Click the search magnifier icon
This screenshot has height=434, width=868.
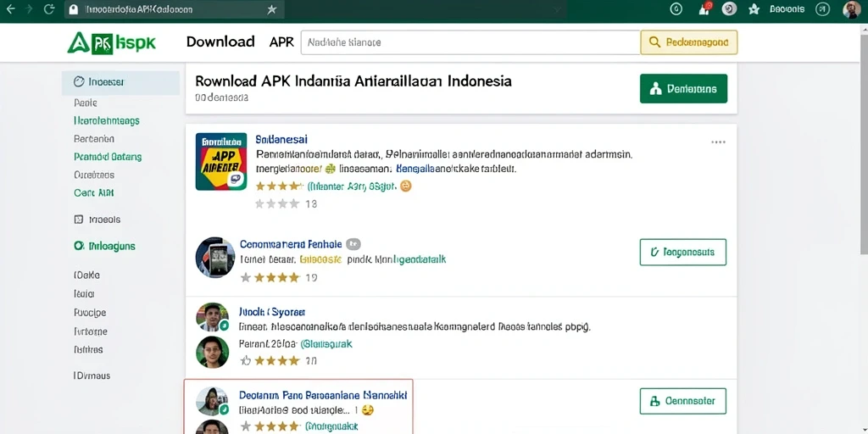pyautogui.click(x=654, y=42)
